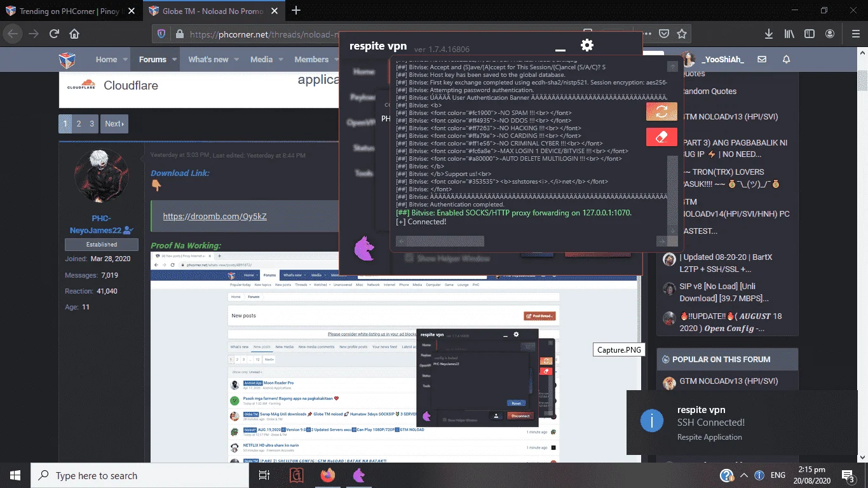Switch to the Trending on PHCorner tab

point(71,11)
